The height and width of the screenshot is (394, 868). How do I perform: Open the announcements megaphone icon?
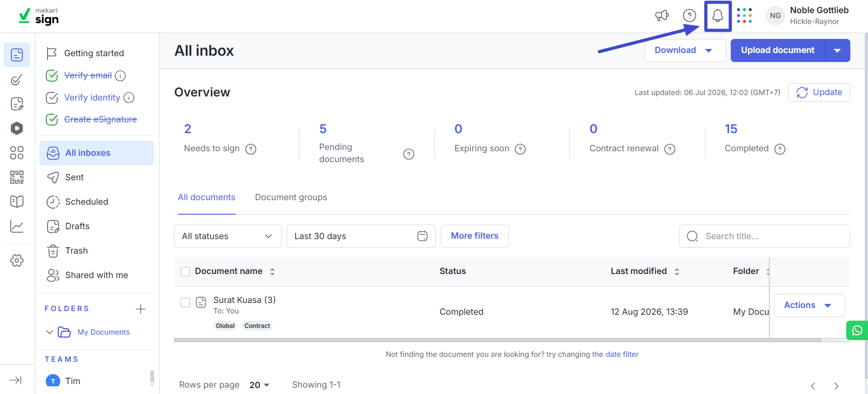[x=662, y=16]
